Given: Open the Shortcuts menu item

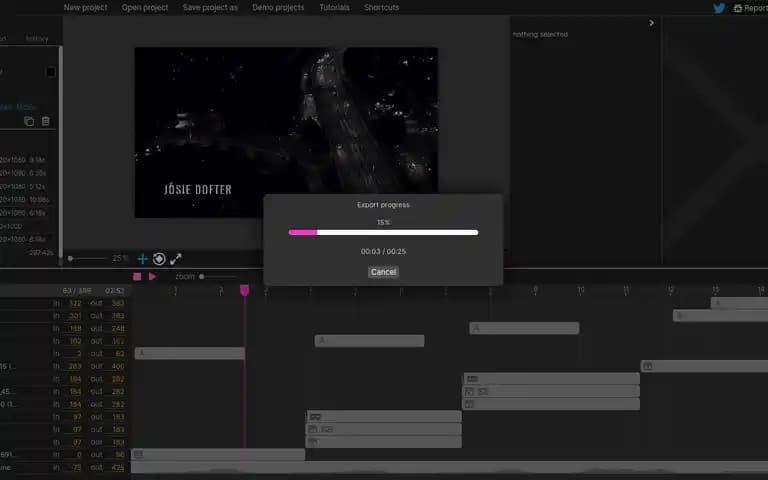Looking at the screenshot, I should [x=382, y=7].
